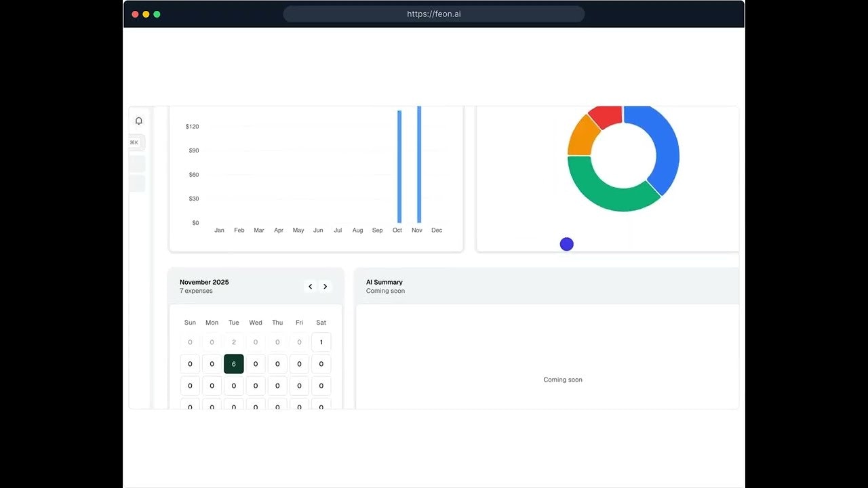The height and width of the screenshot is (488, 868).
Task: Click the red close window dot
Action: coord(135,14)
